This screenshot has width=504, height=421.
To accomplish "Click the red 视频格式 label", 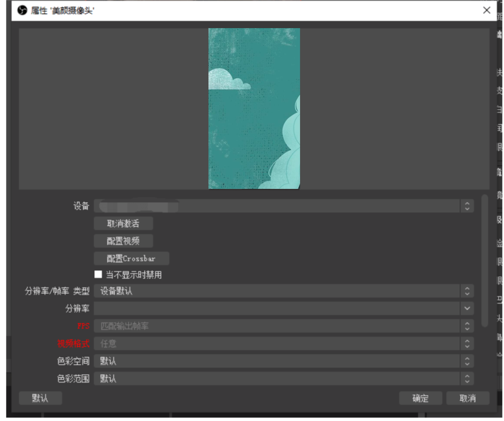I will (73, 343).
